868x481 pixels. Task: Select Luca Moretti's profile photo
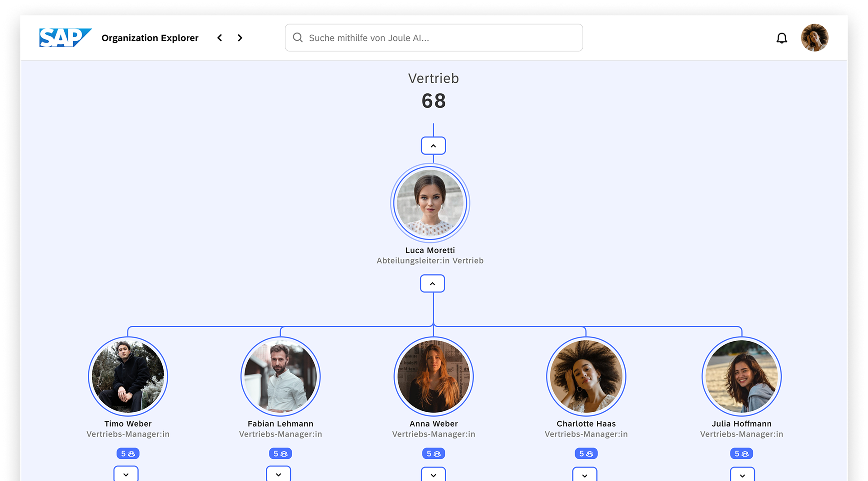(430, 203)
